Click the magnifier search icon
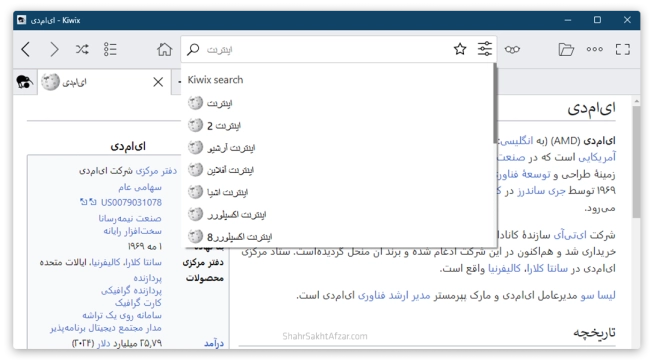 [x=193, y=49]
